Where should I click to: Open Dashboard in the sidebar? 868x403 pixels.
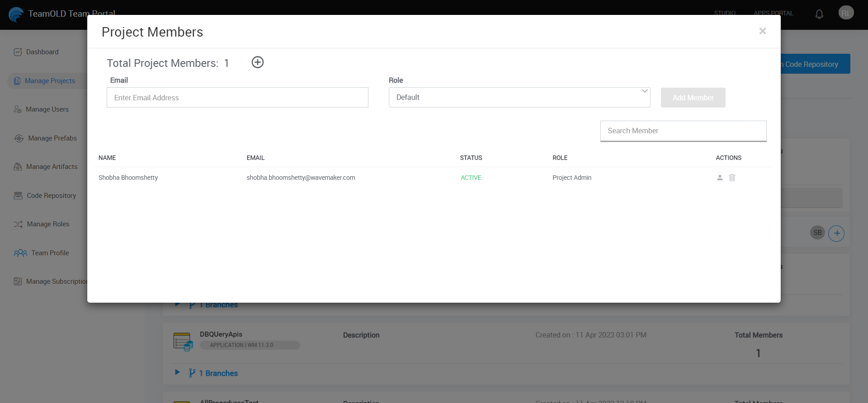coord(42,52)
